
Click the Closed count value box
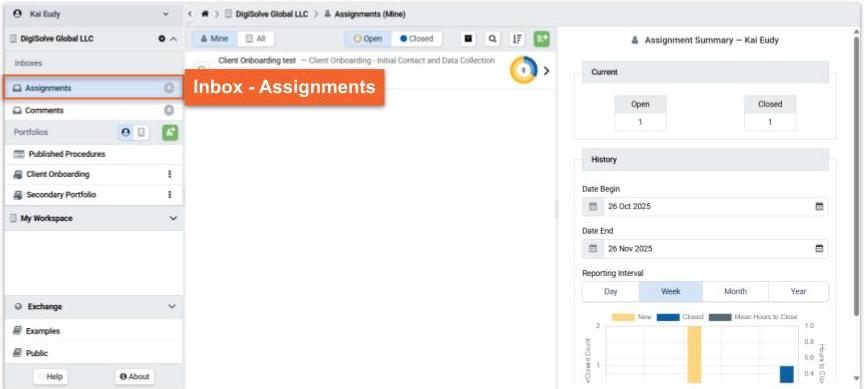[770, 122]
